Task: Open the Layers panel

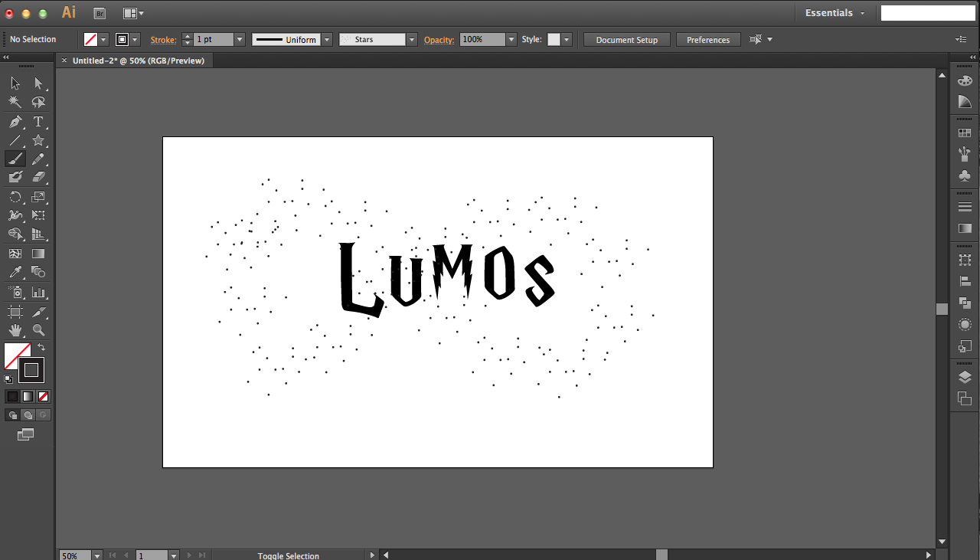Action: coord(965,378)
